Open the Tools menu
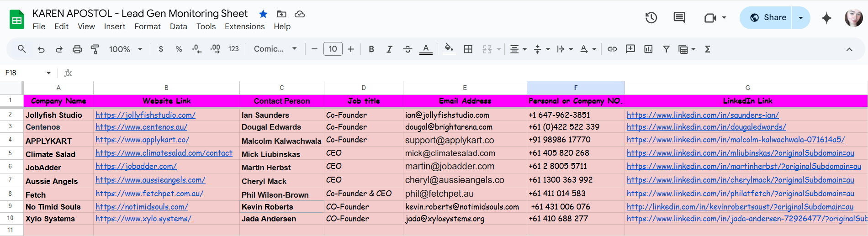The height and width of the screenshot is (236, 868). coord(206,26)
